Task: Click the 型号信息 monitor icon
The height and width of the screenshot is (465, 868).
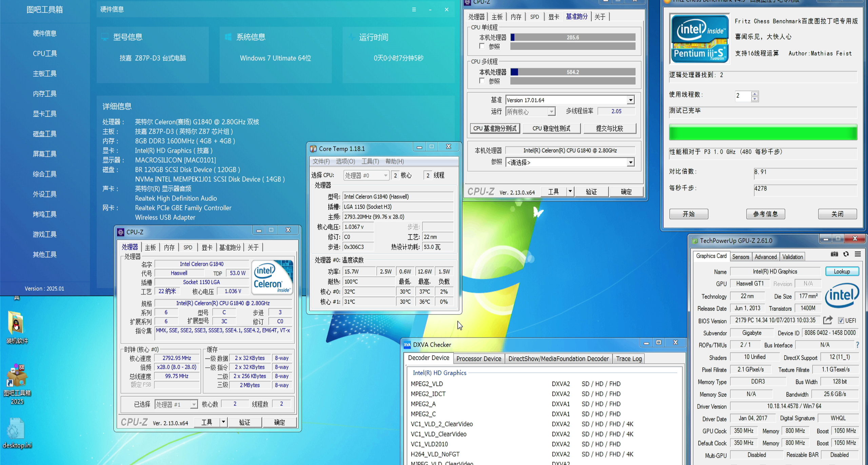Action: click(105, 37)
